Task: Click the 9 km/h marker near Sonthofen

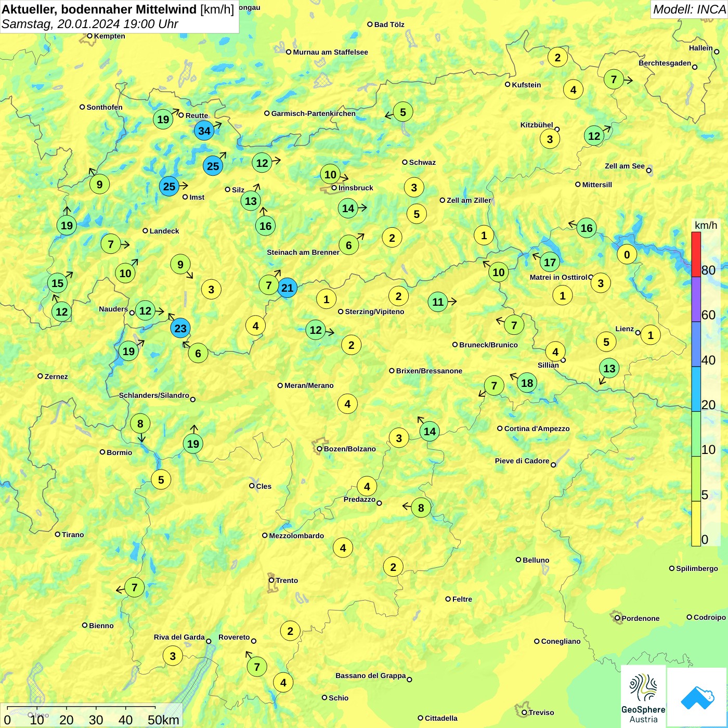Action: click(x=100, y=184)
